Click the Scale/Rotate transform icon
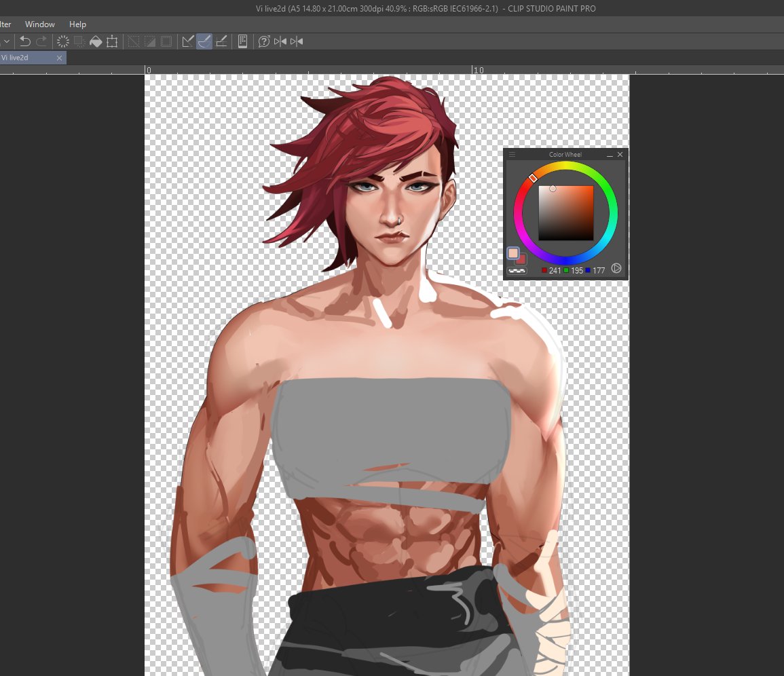The image size is (784, 676). [x=112, y=41]
